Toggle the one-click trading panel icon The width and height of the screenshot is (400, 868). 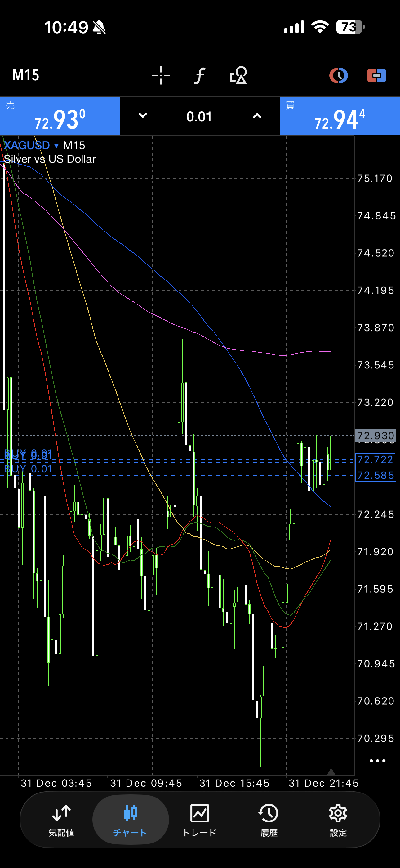376,75
